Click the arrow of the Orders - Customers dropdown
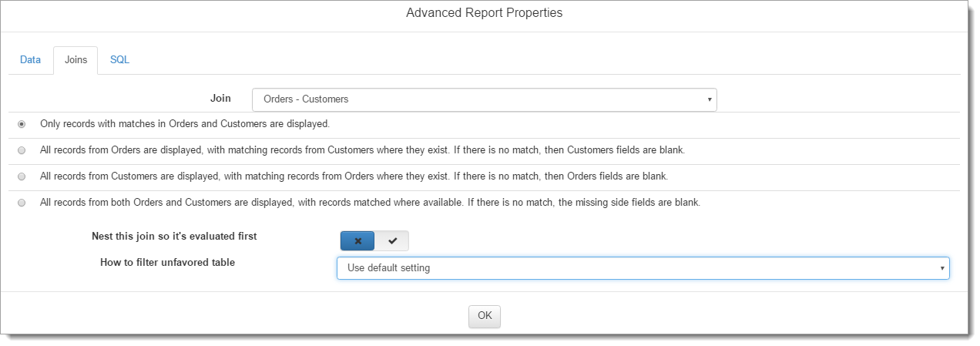Screen dimensions: 980x346 point(708,99)
